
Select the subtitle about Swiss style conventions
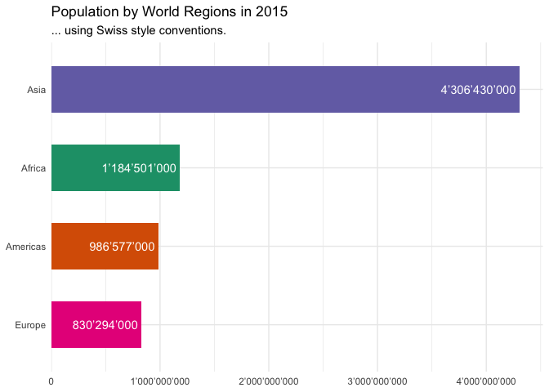138,31
